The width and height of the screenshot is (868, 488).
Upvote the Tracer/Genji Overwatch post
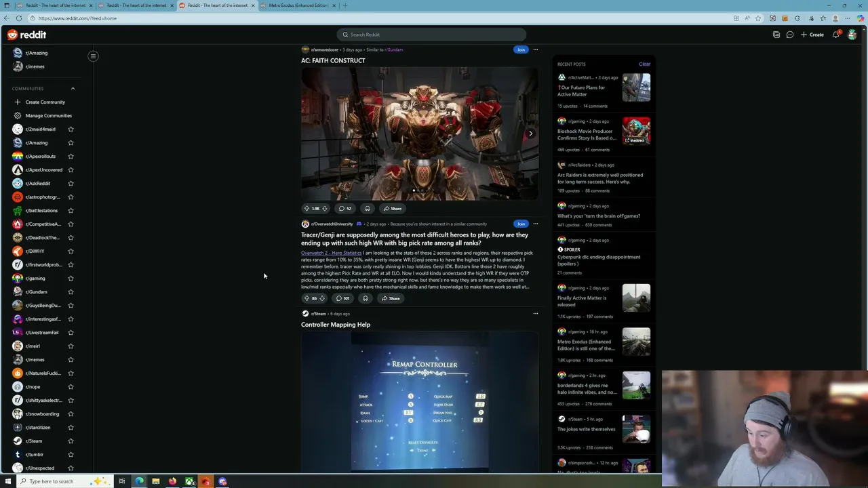(x=306, y=298)
